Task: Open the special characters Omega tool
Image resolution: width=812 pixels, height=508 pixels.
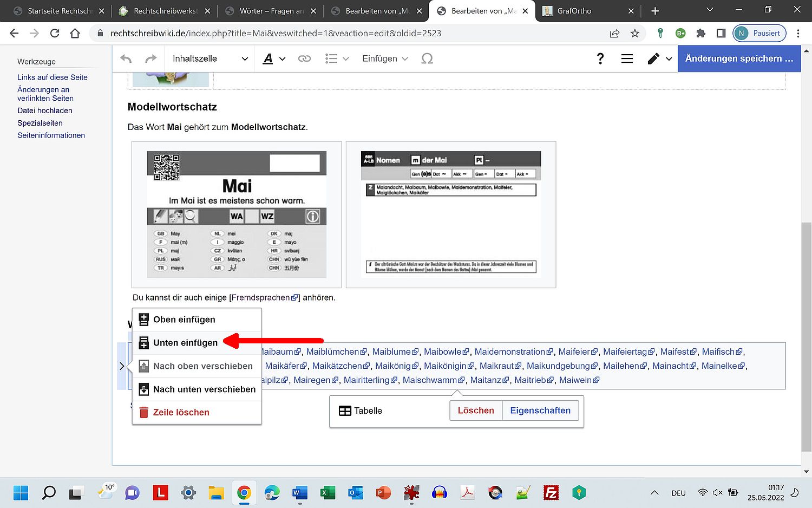Action: coord(427,58)
